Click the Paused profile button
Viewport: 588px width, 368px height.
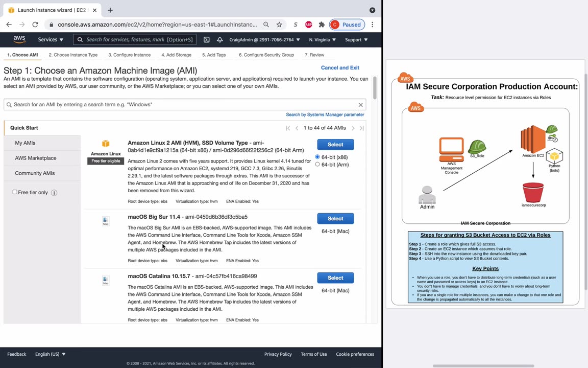coord(347,25)
